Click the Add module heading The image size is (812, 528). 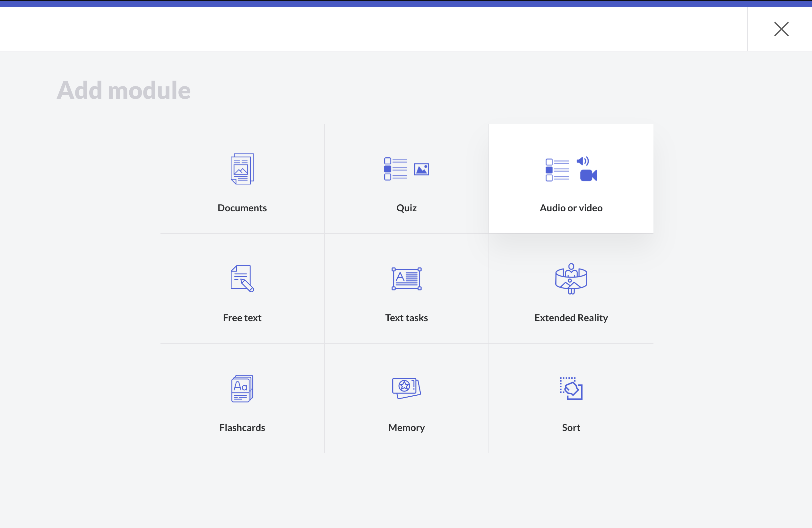pyautogui.click(x=124, y=91)
